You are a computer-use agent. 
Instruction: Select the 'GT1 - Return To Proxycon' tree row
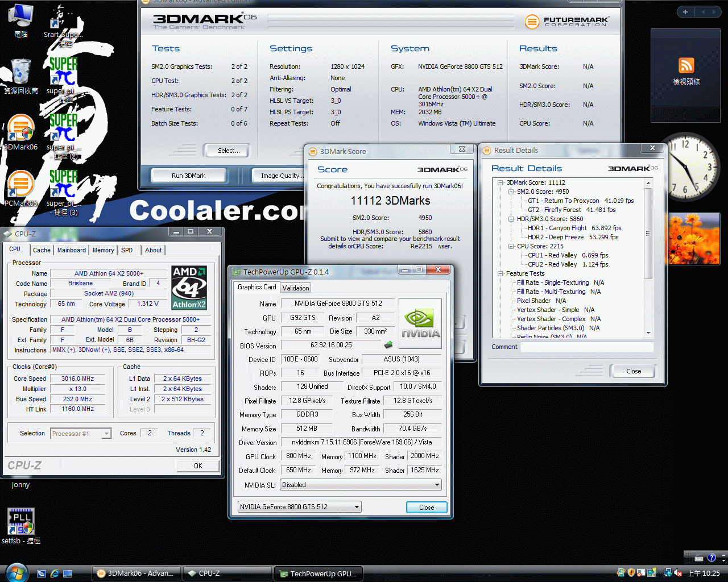click(x=581, y=201)
